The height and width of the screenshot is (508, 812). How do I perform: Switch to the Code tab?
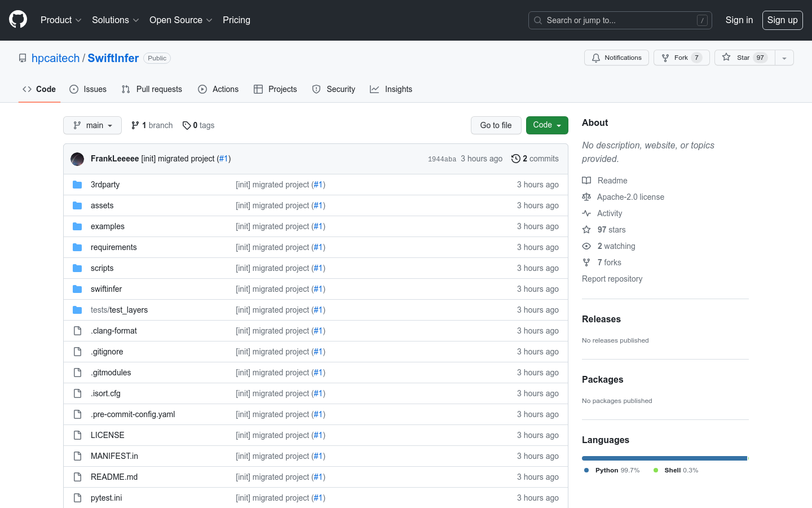point(39,89)
